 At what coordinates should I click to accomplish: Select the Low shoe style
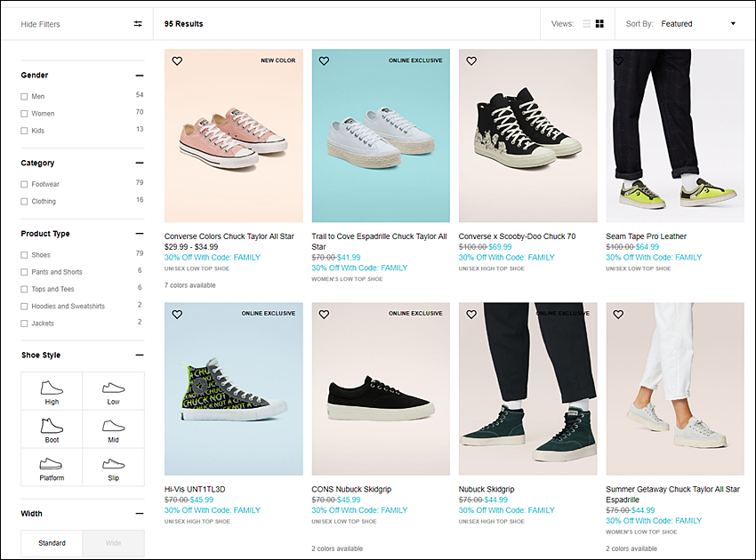[113, 391]
